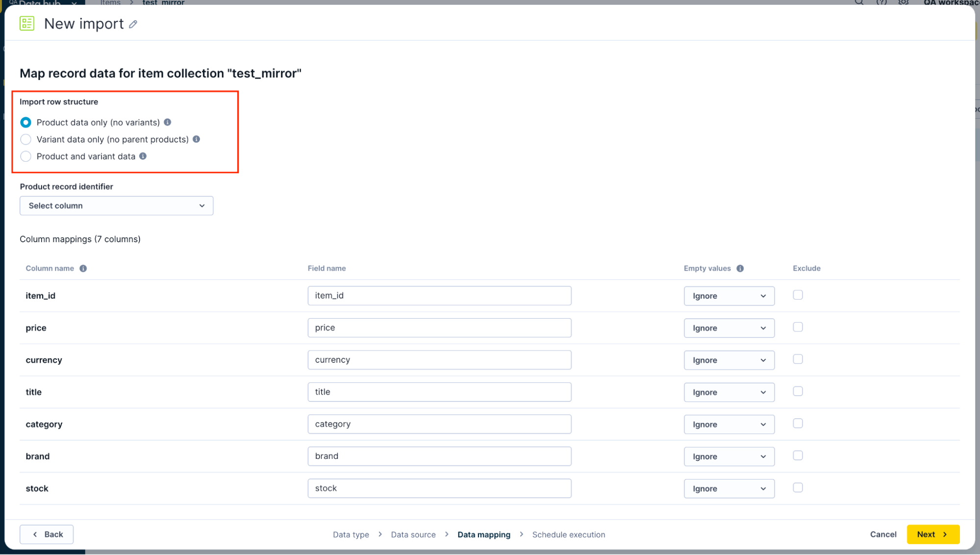Click the info icon next to Column name
This screenshot has width=980, height=555.
[83, 268]
